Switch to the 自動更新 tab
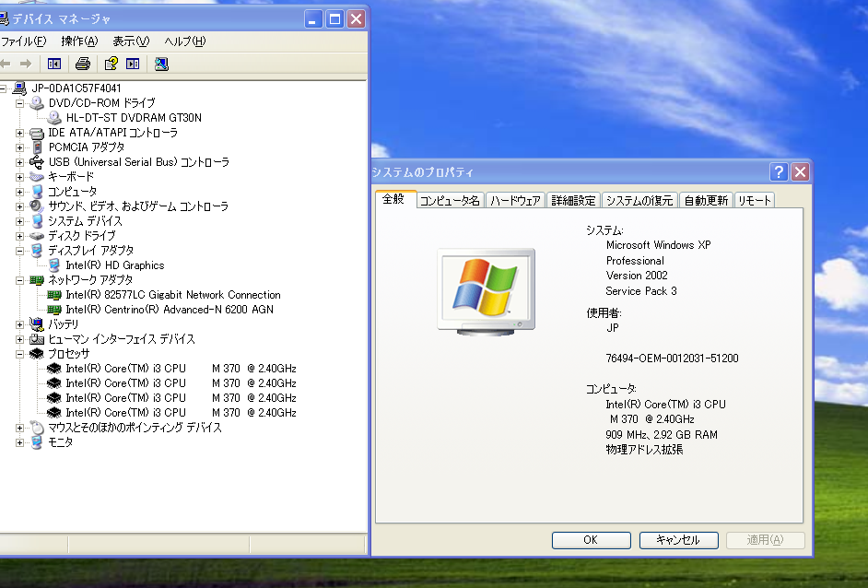Image resolution: width=868 pixels, height=588 pixels. point(706,200)
